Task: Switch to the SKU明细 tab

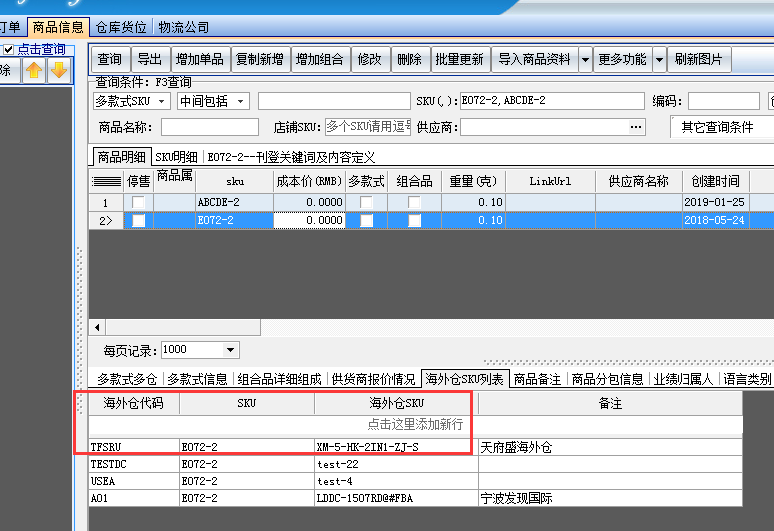Action: click(176, 157)
